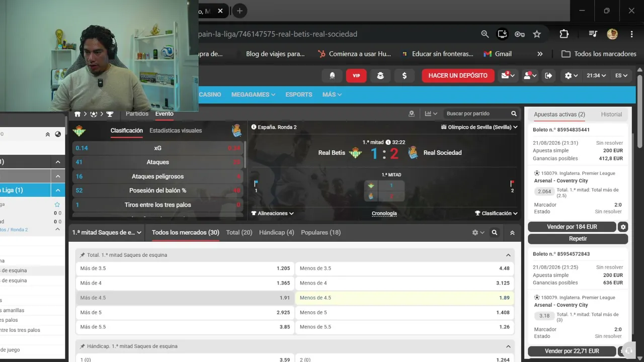Select the Estadísticas visuales tab
Viewport: 644px width, 362px height.
[x=176, y=130]
